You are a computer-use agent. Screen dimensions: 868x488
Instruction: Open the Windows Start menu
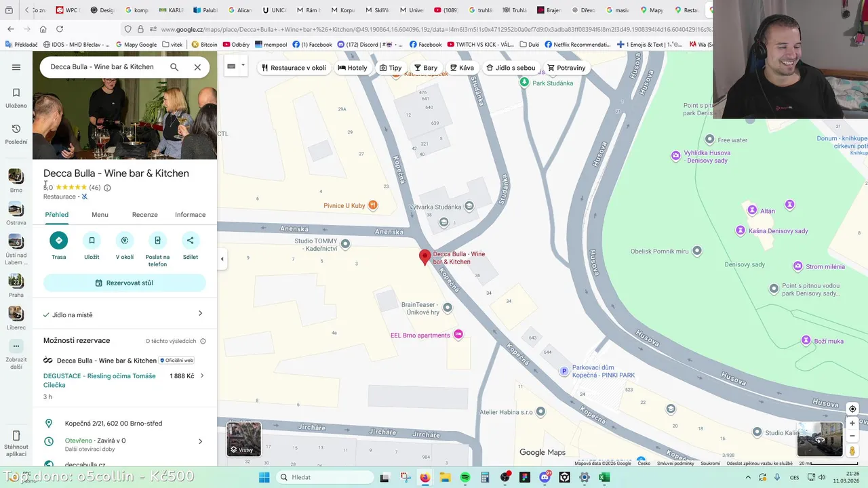[x=264, y=477]
